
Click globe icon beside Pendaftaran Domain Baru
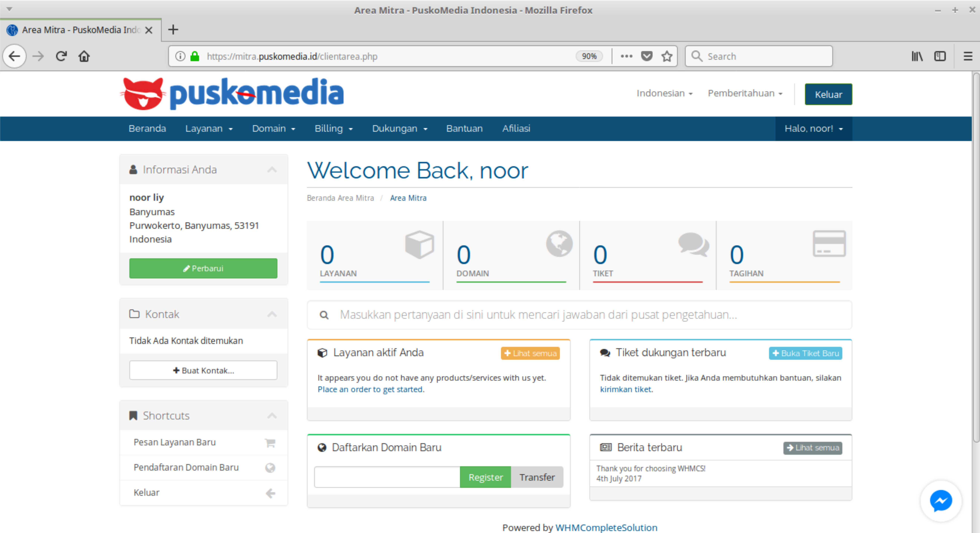(270, 468)
